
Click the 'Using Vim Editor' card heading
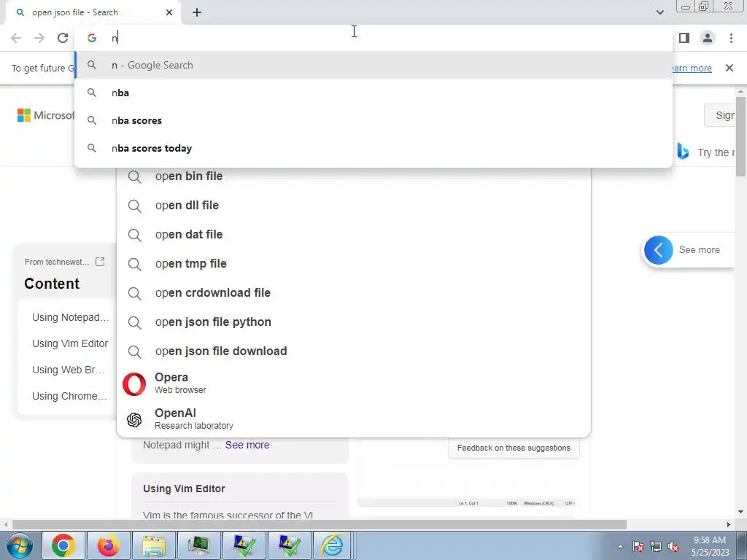pos(184,489)
